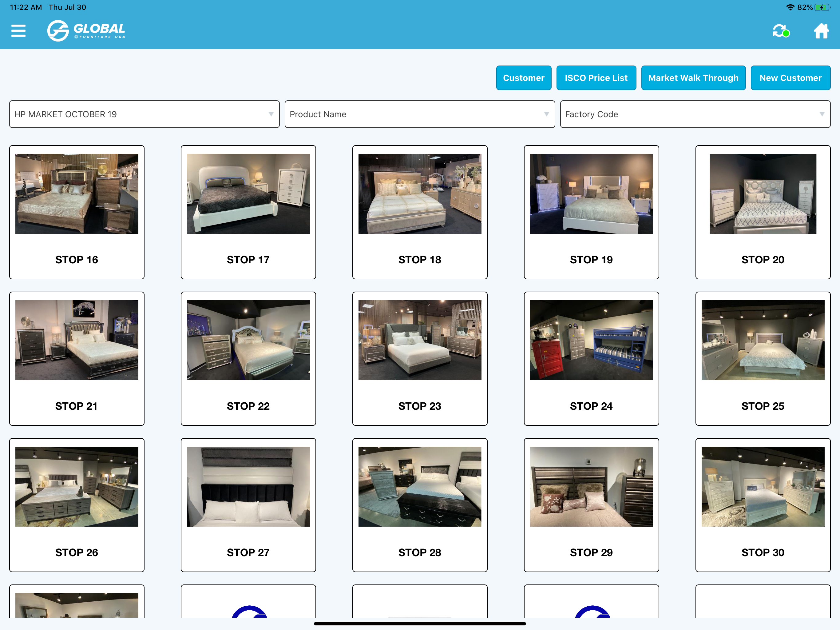This screenshot has height=630, width=840.
Task: Open the hamburger menu
Action: click(18, 31)
